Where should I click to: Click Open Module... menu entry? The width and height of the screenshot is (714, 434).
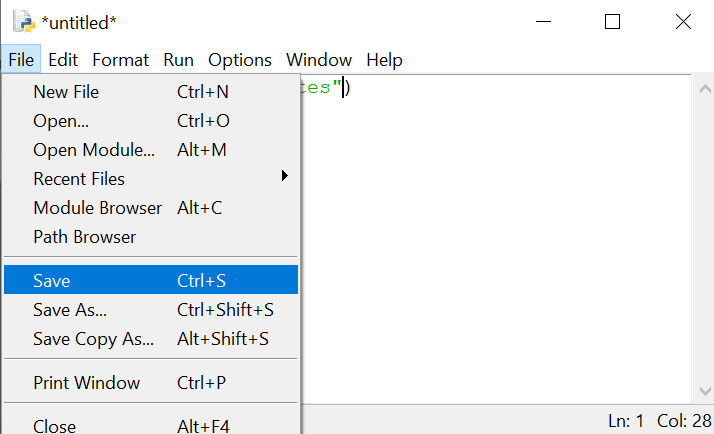pyautogui.click(x=94, y=150)
